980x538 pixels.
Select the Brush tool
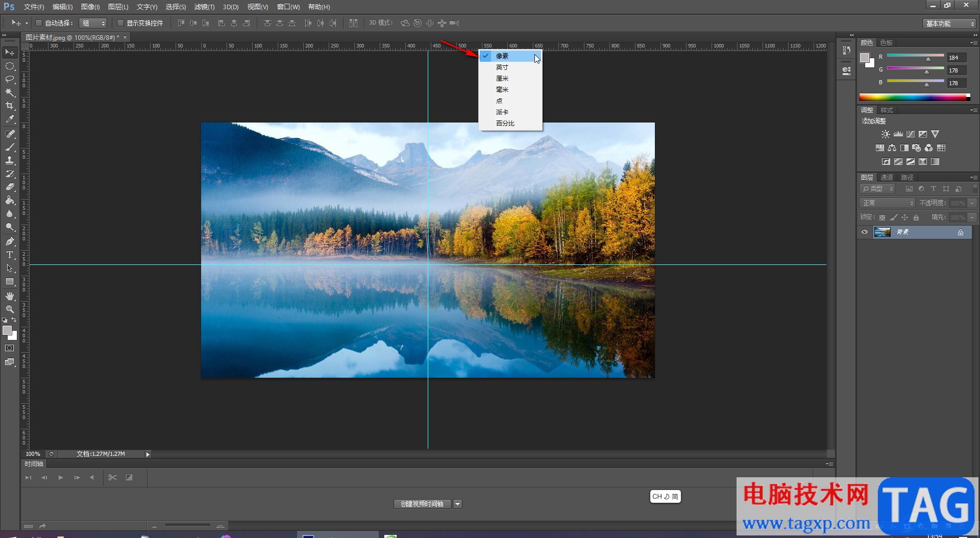[10, 147]
